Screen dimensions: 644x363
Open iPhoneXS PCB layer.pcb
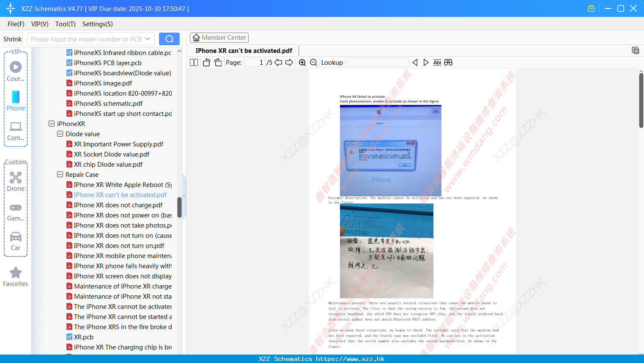[x=108, y=63]
